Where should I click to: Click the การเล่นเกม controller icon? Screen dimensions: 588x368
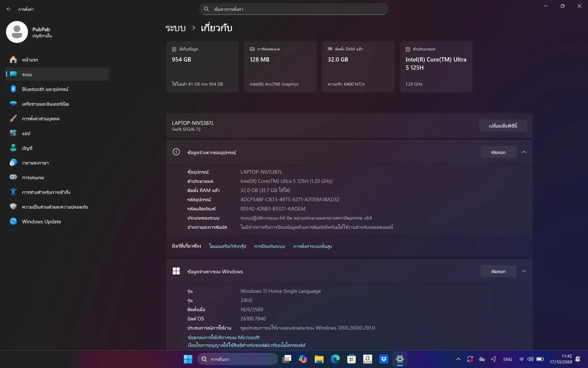(x=13, y=177)
